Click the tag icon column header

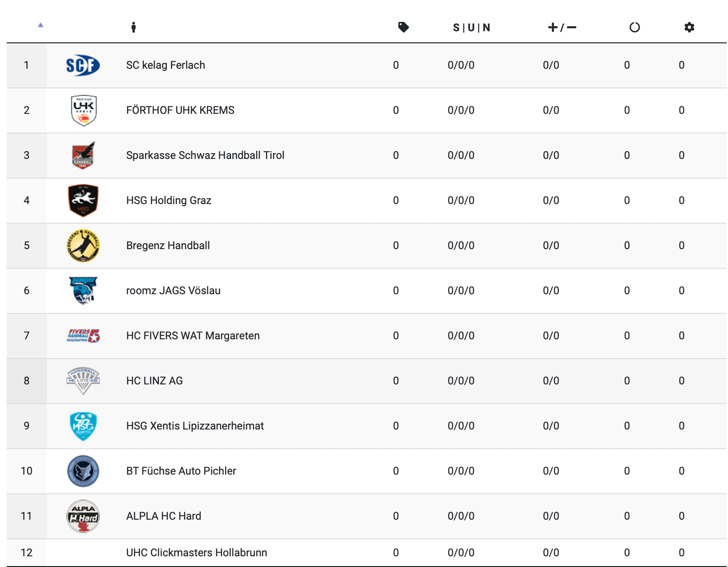pyautogui.click(x=403, y=27)
